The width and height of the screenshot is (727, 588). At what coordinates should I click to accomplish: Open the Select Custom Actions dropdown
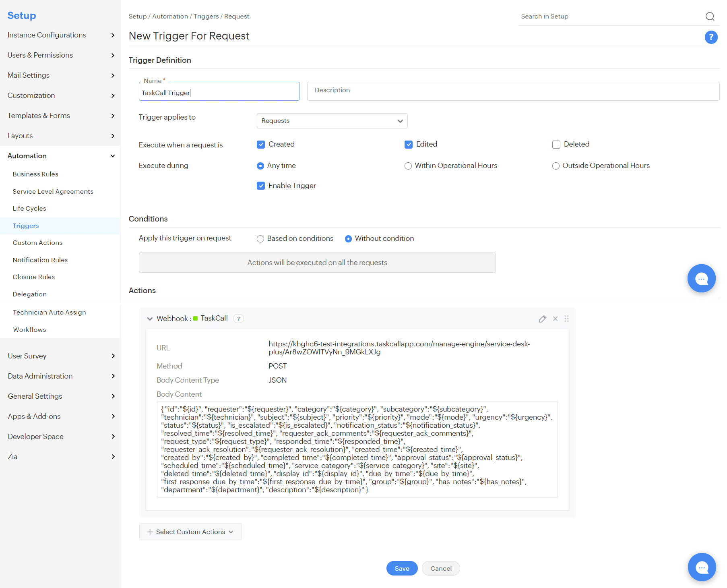tap(190, 532)
